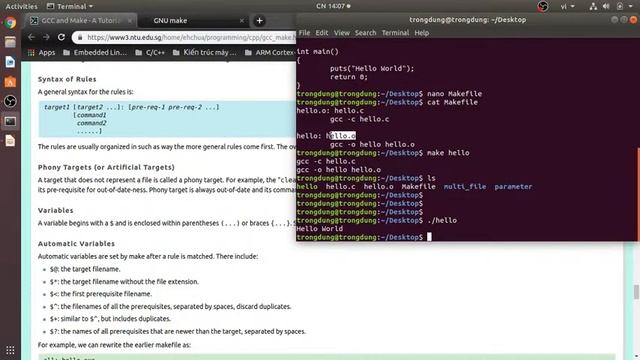Open the vi input language dropdown
640x360 pixels.
click(x=567, y=6)
